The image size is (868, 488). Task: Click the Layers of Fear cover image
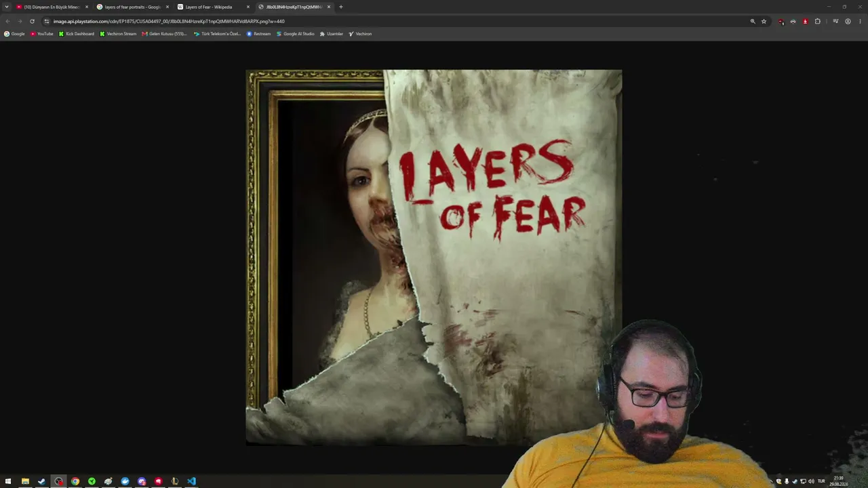tap(434, 258)
